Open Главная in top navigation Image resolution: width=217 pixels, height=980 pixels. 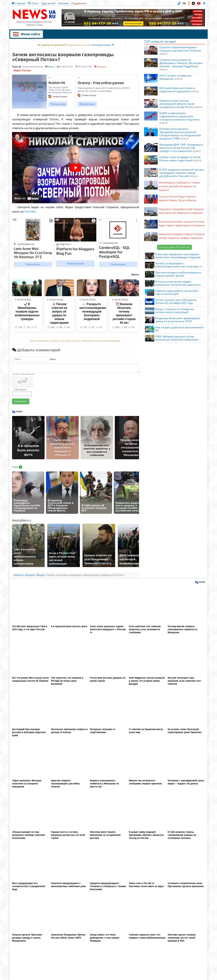18,3
